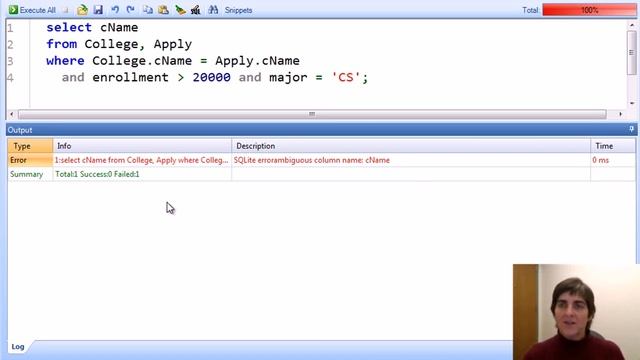Viewport: 640px width, 360px height.
Task: Click the editor scroll down arrow
Action: [x=631, y=103]
